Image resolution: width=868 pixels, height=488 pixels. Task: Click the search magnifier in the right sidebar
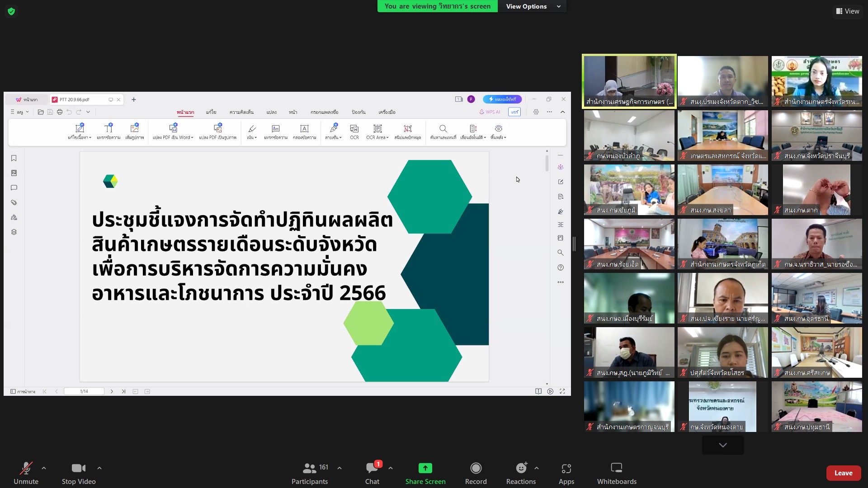561,253
